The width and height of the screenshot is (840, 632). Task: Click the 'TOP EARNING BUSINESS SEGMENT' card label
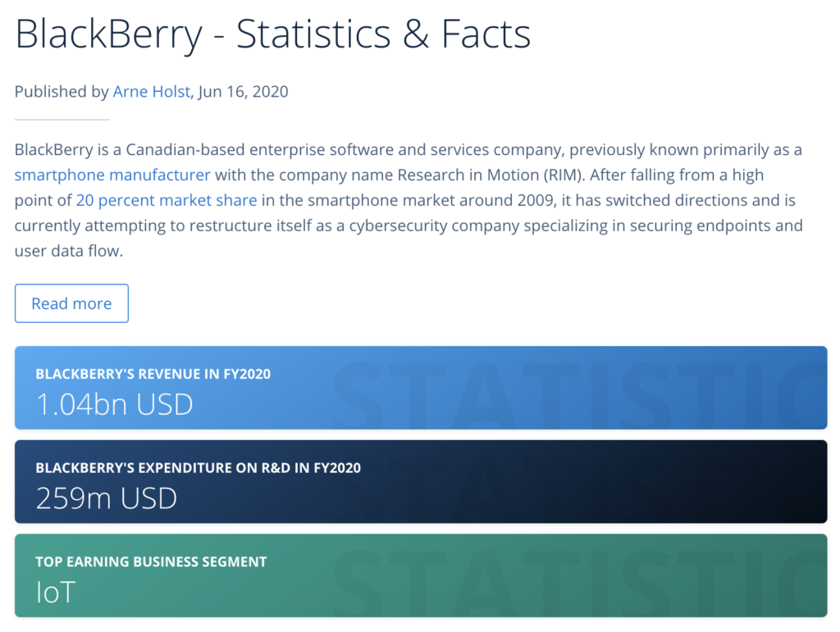tap(151, 562)
